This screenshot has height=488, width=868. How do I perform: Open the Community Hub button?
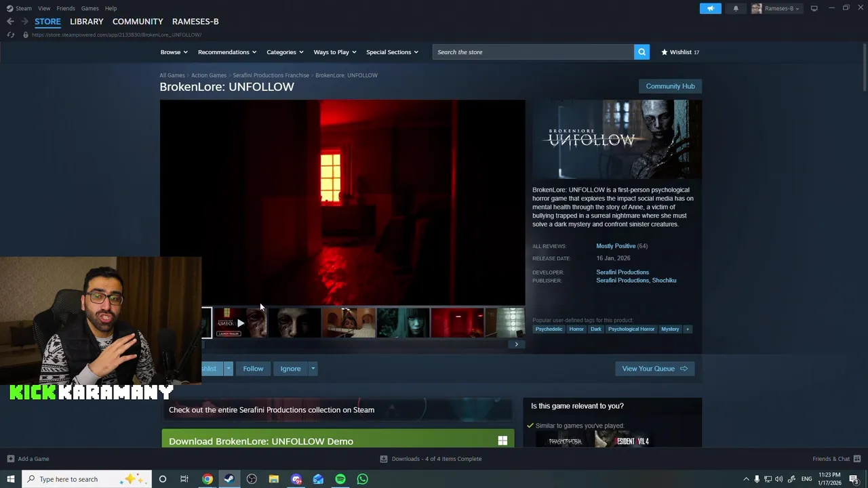[670, 86]
